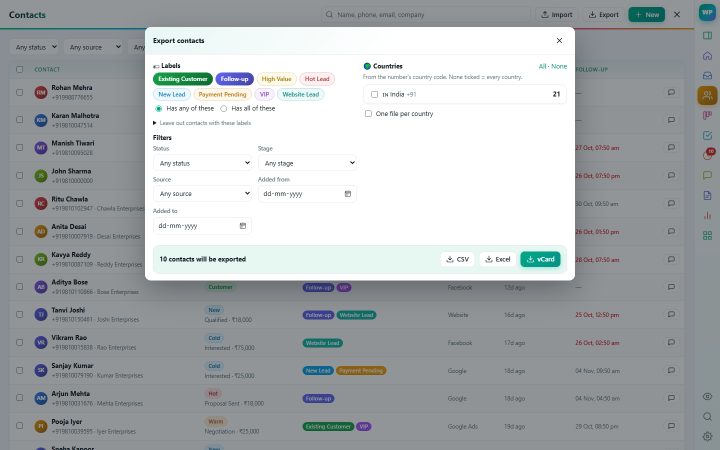
Task: Open the kanban board icon in sidebar
Action: coord(707,115)
